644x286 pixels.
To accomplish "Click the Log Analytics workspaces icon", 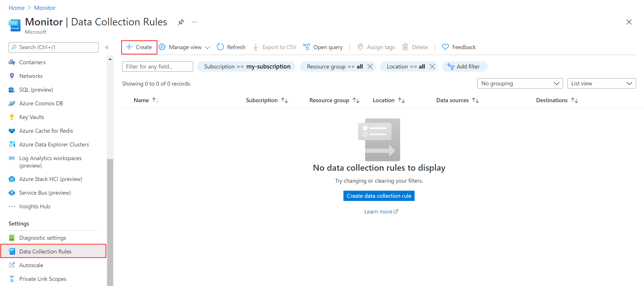I will click(12, 158).
